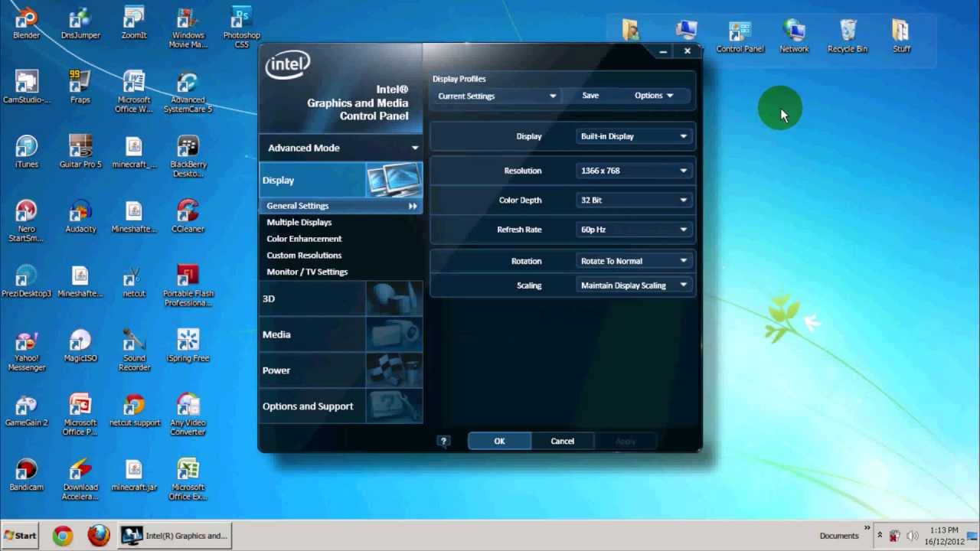Screen dimensions: 980x551
Task: Open the Color Depth 32 Bit dropdown
Action: [x=634, y=200]
